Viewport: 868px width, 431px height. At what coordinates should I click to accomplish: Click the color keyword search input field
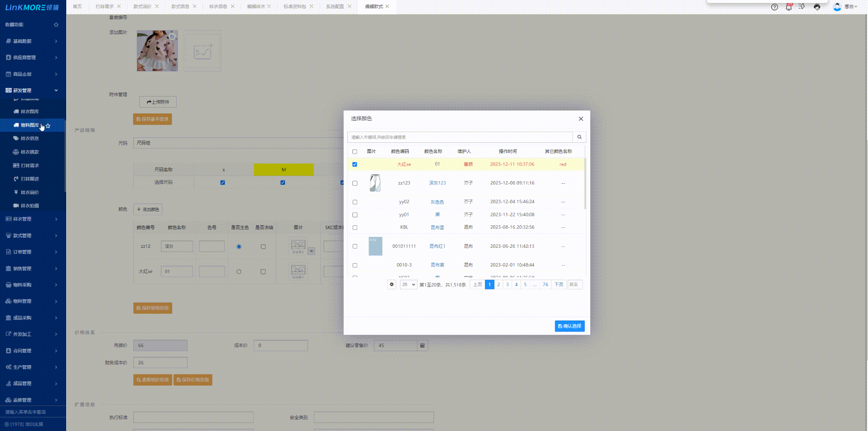point(460,137)
